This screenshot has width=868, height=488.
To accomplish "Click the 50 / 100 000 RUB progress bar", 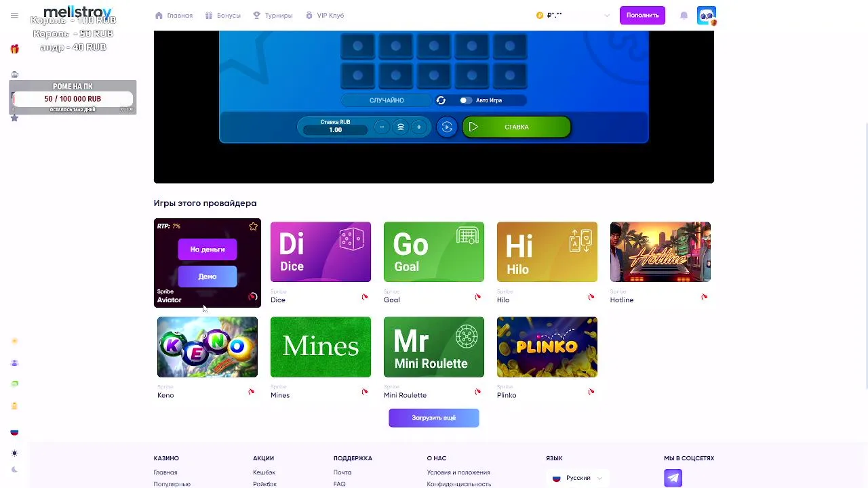I will 73,99.
